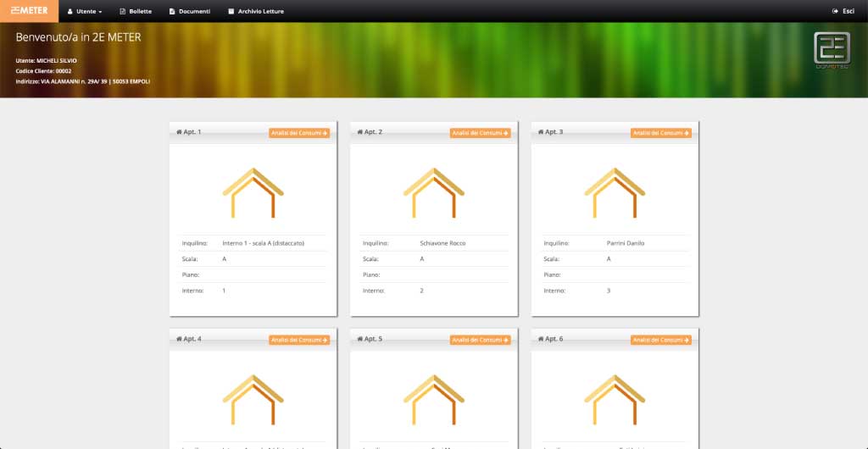Click 'Benvenuto/a in 2E METER' heading

tap(78, 37)
